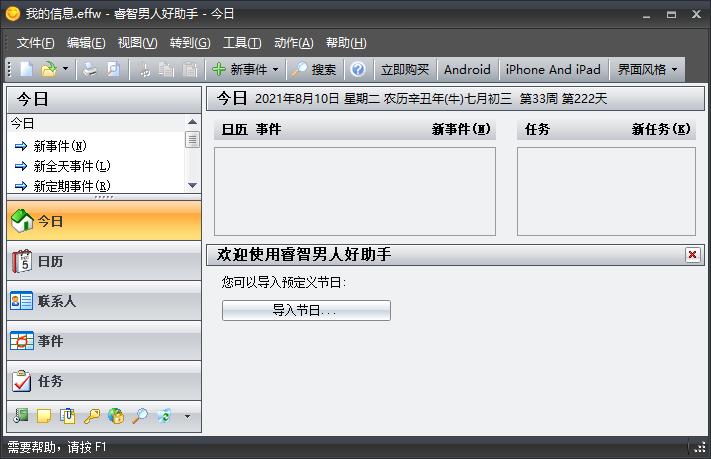Click the green diary book icon
Viewport: 711px width, 459px height.
point(22,415)
